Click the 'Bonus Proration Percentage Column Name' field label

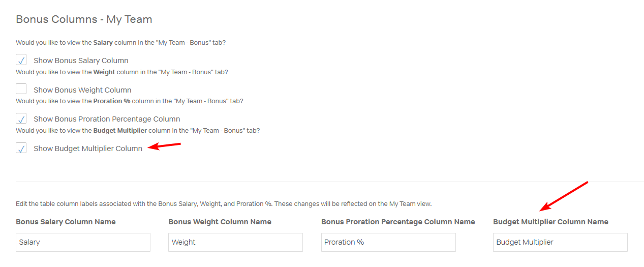click(398, 222)
